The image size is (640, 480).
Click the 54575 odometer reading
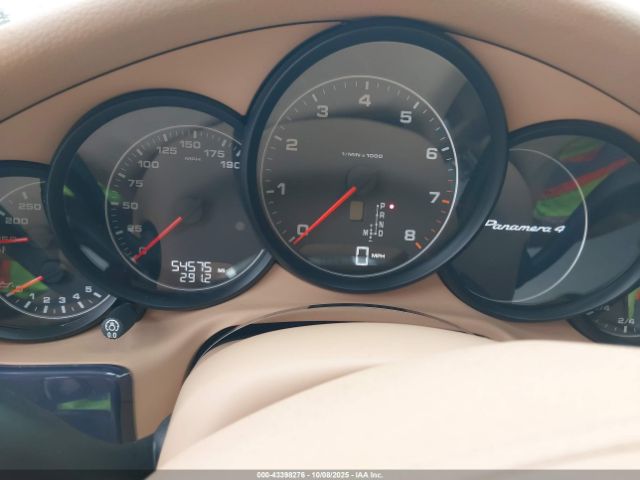click(x=191, y=267)
